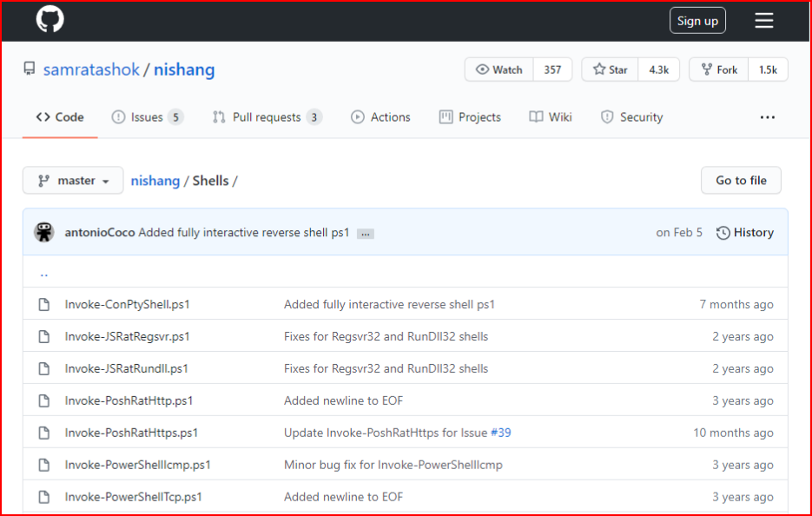Open Invoke-JSRatRundll row 'Fixes for Regsvr32' commit
Screen dimensions: 812x516
[386, 368]
